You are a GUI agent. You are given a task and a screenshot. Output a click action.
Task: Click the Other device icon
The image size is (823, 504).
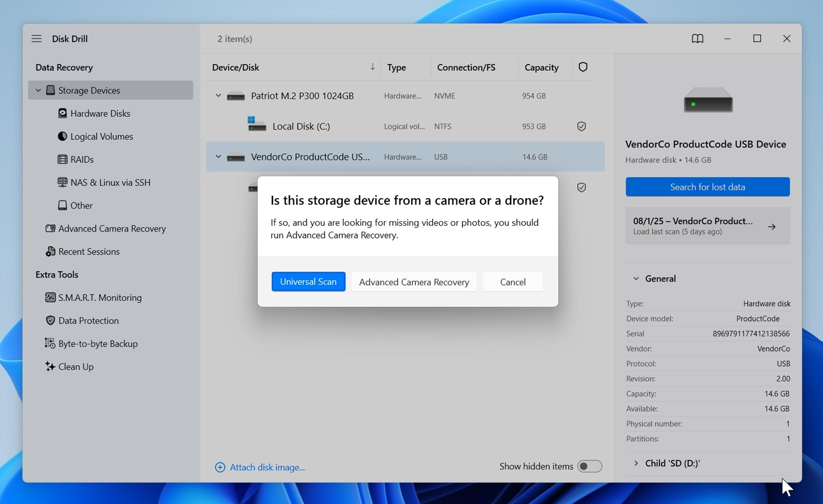[x=62, y=205]
